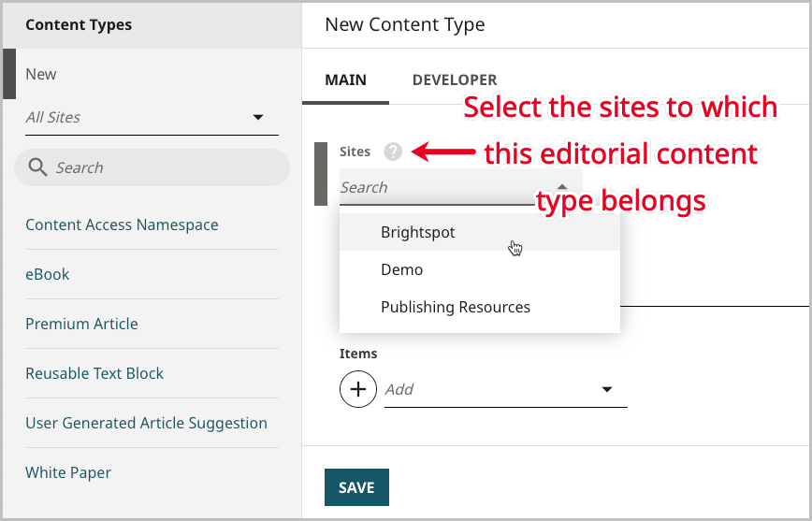Image resolution: width=812 pixels, height=521 pixels.
Task: Open the White Paper content type
Action: [x=68, y=473]
